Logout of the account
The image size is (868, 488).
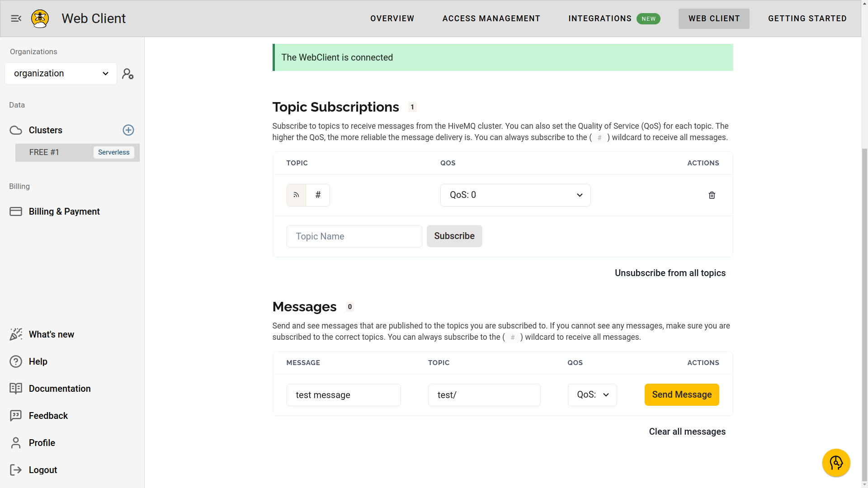pyautogui.click(x=43, y=470)
